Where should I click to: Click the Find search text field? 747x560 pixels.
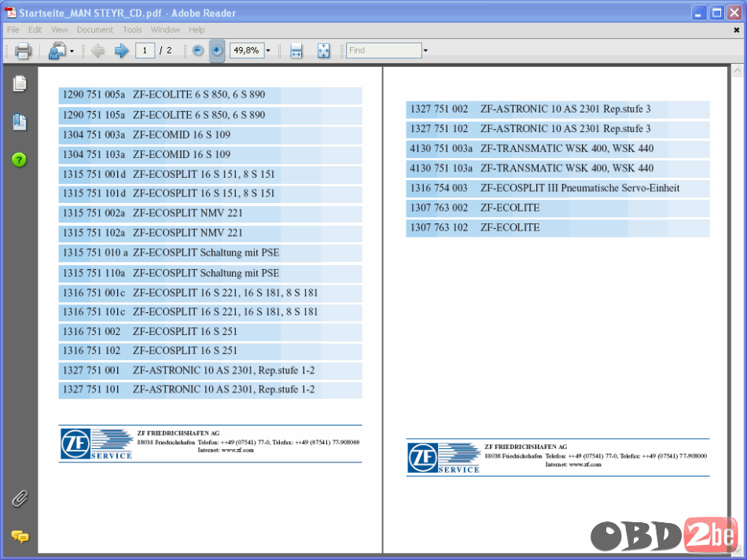pyautogui.click(x=384, y=50)
